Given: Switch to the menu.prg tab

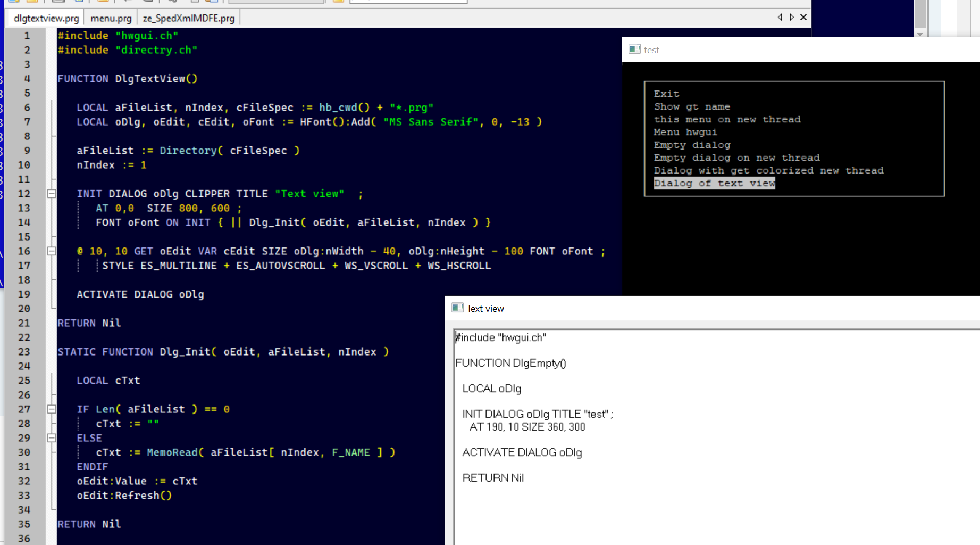Looking at the screenshot, I should [111, 18].
